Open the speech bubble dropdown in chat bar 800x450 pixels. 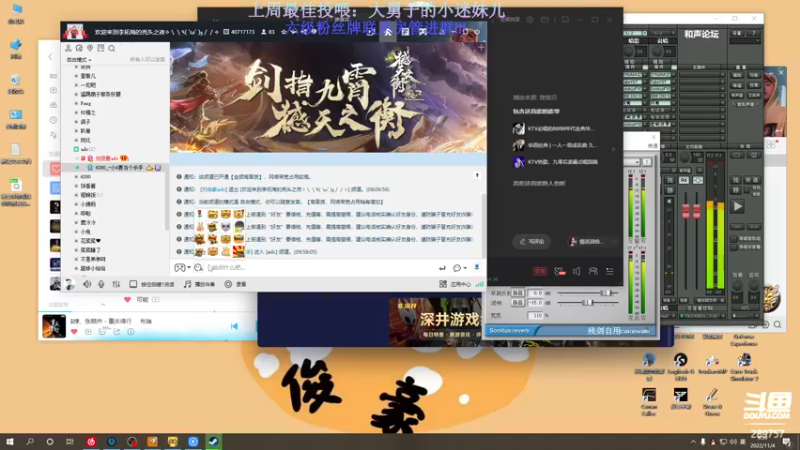click(x=459, y=268)
